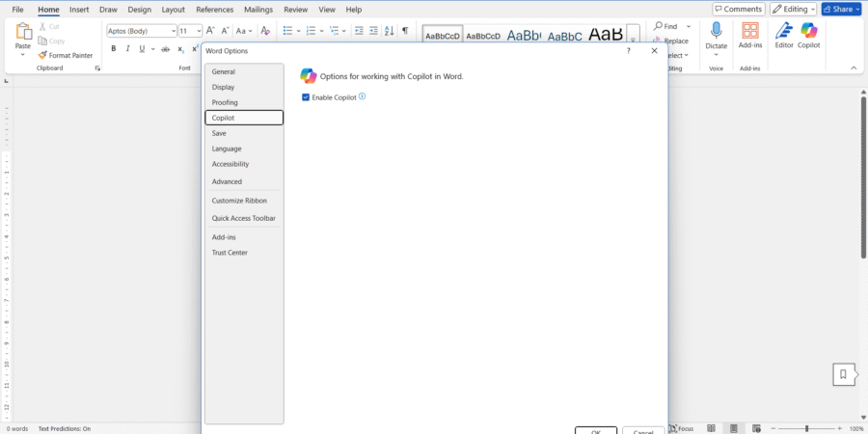Viewport: 868px width, 434px height.
Task: Click the vertical document scrollbar
Action: [863, 177]
